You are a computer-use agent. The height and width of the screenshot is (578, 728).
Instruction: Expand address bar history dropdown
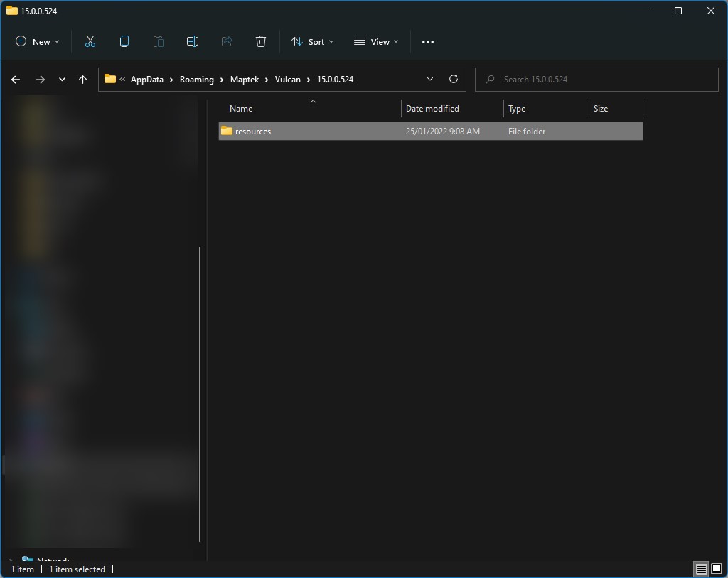tap(430, 79)
